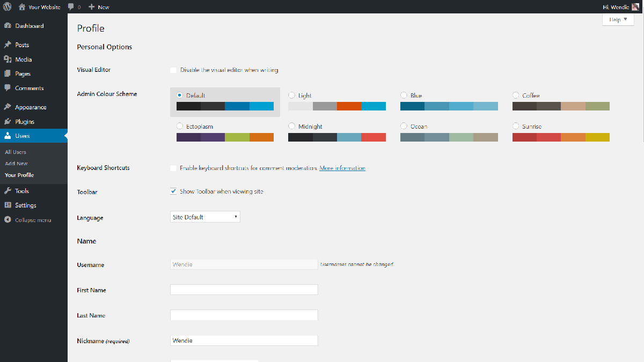644x362 pixels.
Task: Click the Media library icon in the sidebar
Action: pos(9,59)
